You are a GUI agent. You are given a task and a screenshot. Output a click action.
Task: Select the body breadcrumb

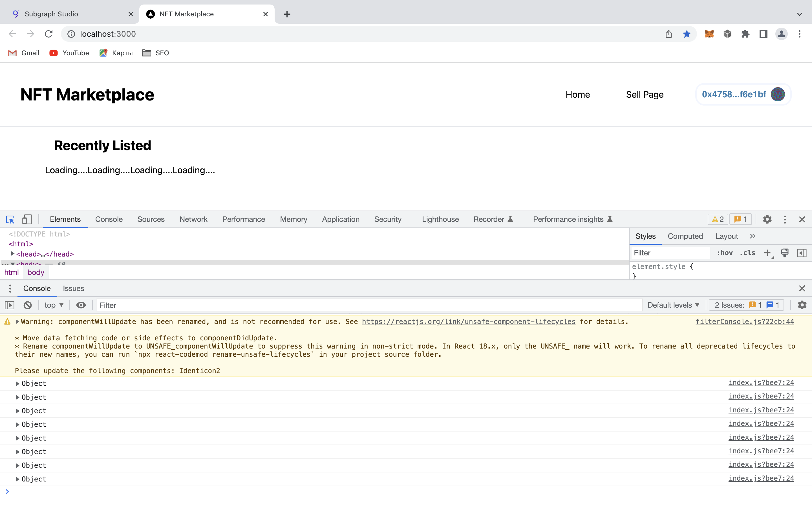[x=36, y=272]
